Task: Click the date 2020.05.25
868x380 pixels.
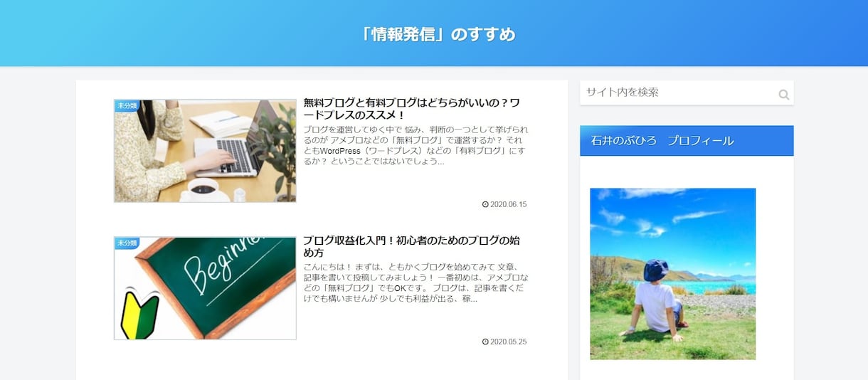Action: [x=508, y=342]
